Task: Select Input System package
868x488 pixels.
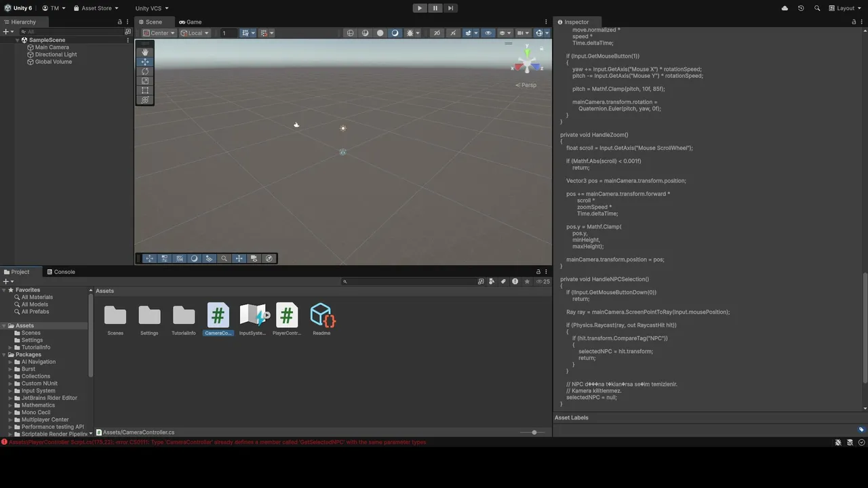Action: [x=38, y=390]
